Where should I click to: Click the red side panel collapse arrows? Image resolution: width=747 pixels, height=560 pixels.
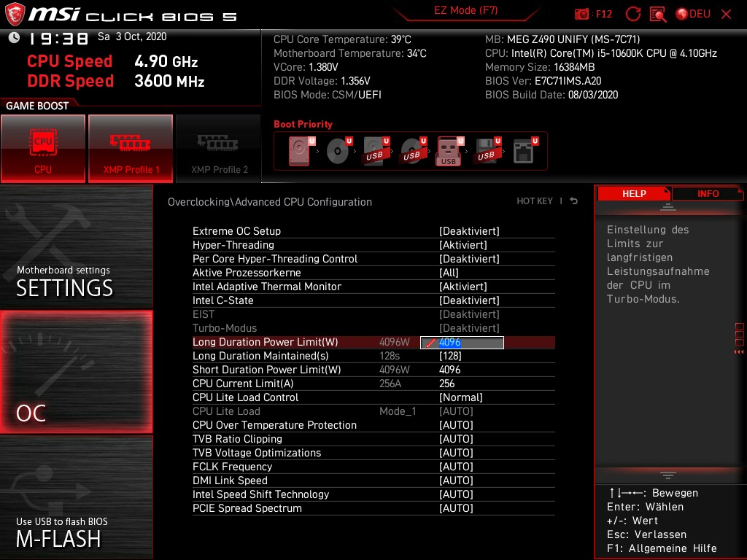pyautogui.click(x=739, y=352)
